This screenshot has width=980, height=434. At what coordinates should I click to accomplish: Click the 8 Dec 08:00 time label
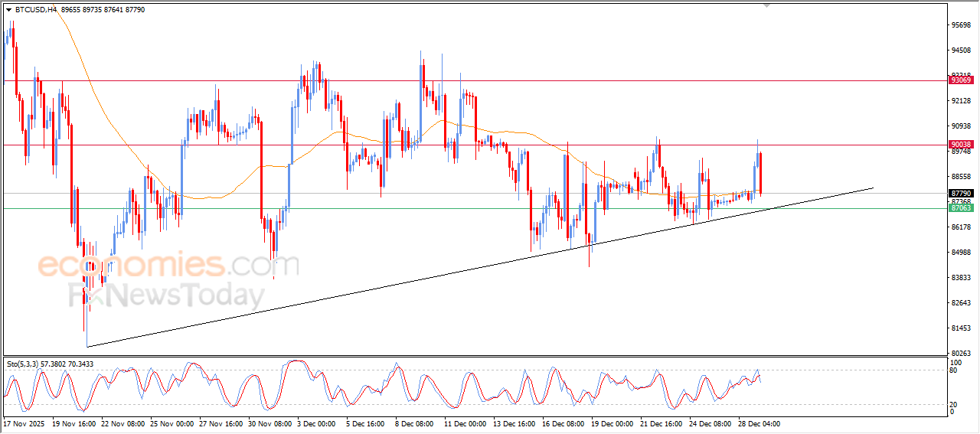(x=414, y=423)
